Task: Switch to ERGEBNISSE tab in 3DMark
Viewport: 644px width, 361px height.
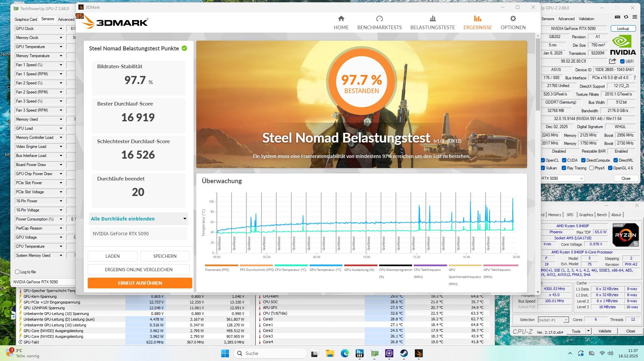Action: [x=477, y=23]
